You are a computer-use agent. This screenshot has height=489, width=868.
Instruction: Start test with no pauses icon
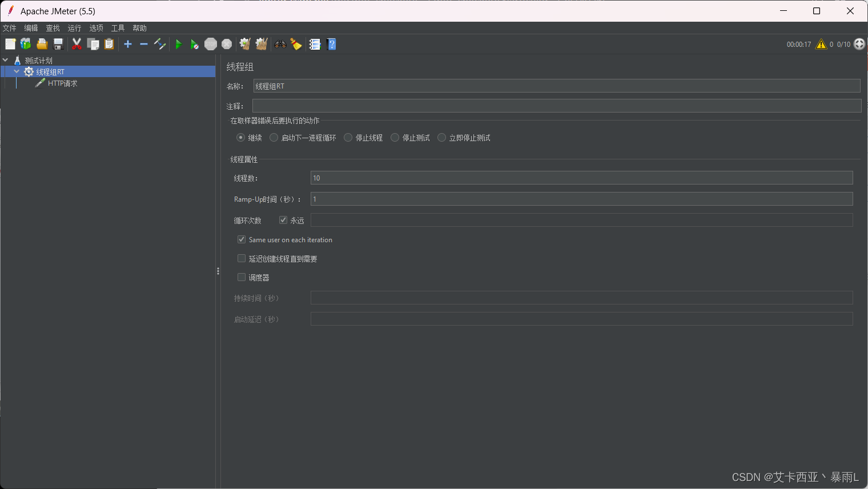pyautogui.click(x=195, y=44)
